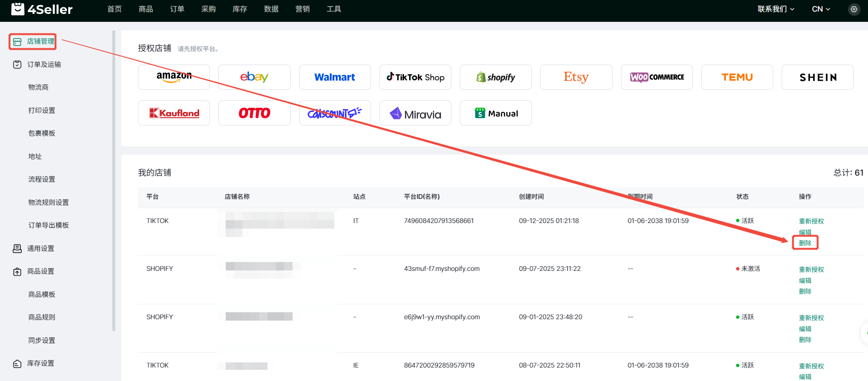
Task: Authorize a TikTok Shop store
Action: (415, 77)
